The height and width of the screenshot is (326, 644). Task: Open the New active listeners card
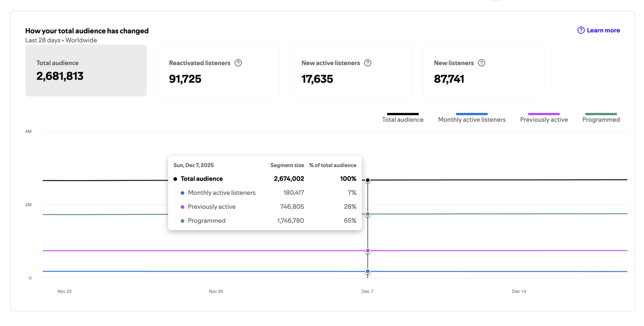tap(351, 71)
